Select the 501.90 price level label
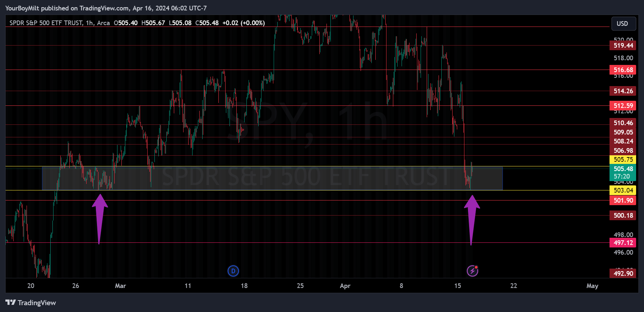Screen dimensions: 644x312 pyautogui.click(x=623, y=200)
